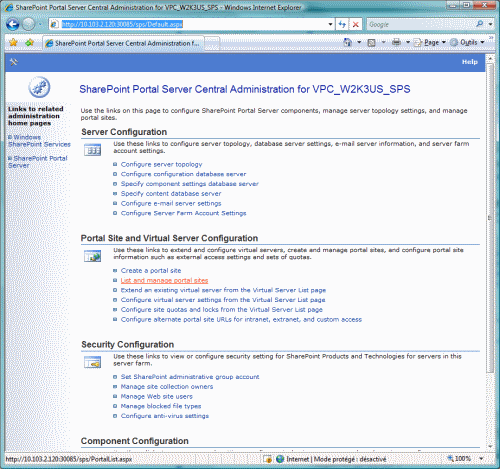Expand the Print button dropdown arrow
The width and height of the screenshot is (500, 469).
click(x=408, y=42)
